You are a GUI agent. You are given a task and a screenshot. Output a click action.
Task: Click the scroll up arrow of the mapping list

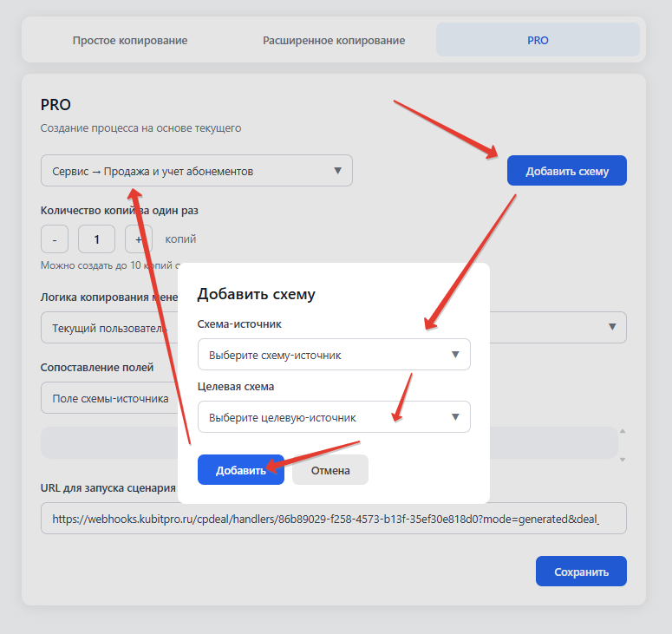tap(623, 431)
